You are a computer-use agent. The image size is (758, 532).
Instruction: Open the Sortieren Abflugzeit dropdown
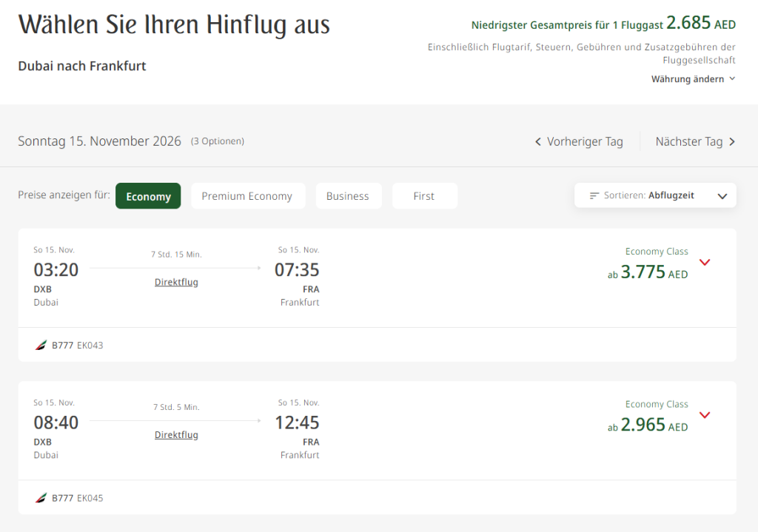tap(655, 195)
